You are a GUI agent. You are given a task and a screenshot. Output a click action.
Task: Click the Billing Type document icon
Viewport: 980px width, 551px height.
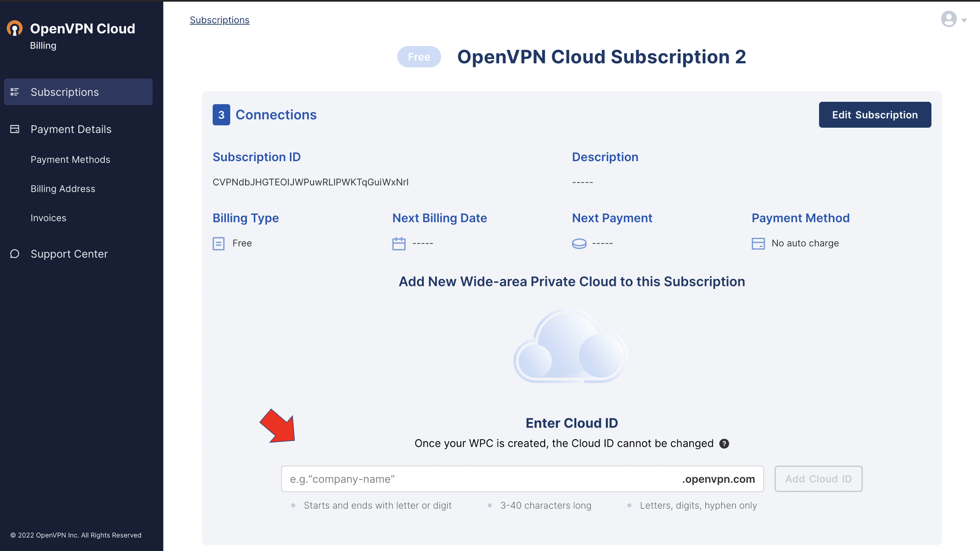pyautogui.click(x=219, y=243)
